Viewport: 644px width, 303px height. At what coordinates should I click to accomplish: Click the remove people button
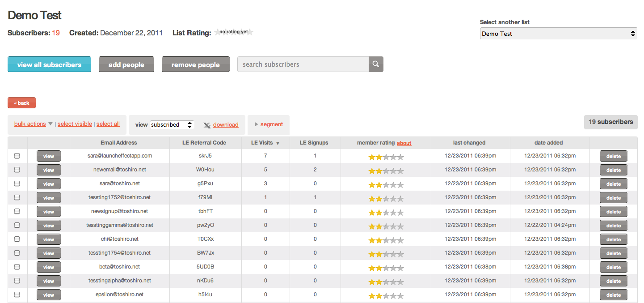coord(196,64)
